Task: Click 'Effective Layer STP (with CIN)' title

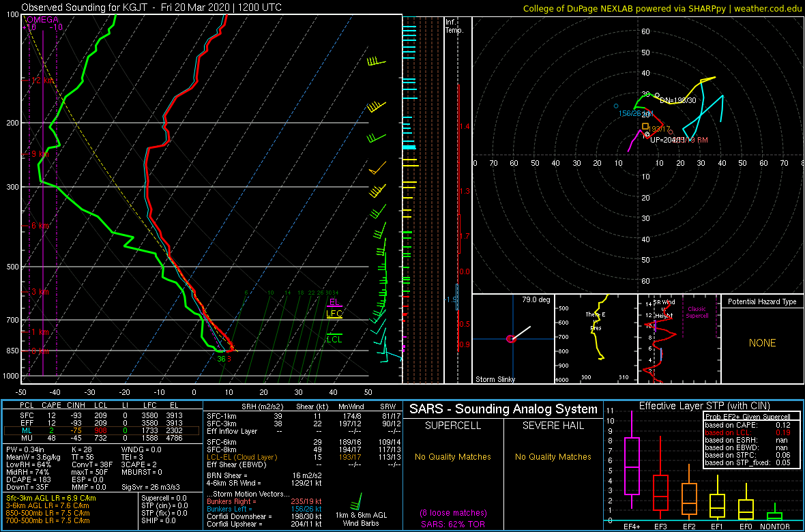Action: [704, 407]
